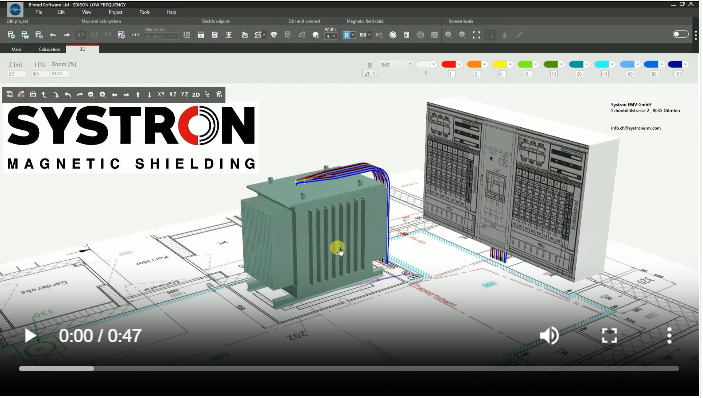
Task: Click the value field under the navy swatch
Action: [x=678, y=74]
